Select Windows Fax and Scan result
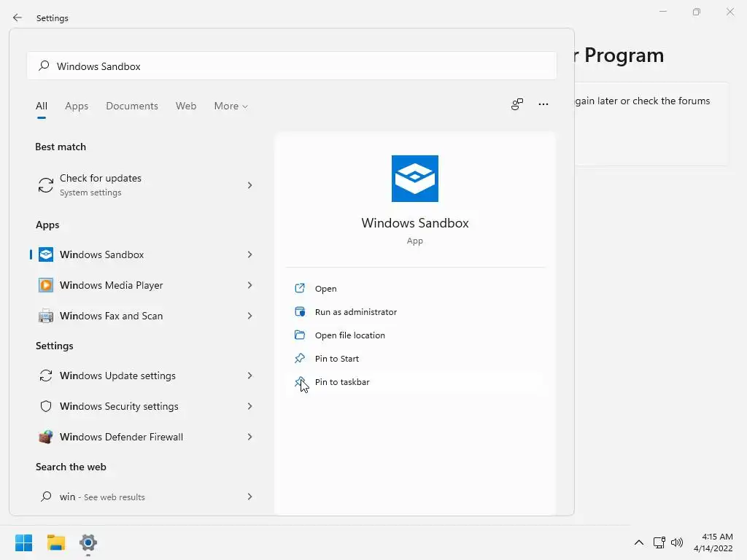The image size is (747, 560). (145, 316)
